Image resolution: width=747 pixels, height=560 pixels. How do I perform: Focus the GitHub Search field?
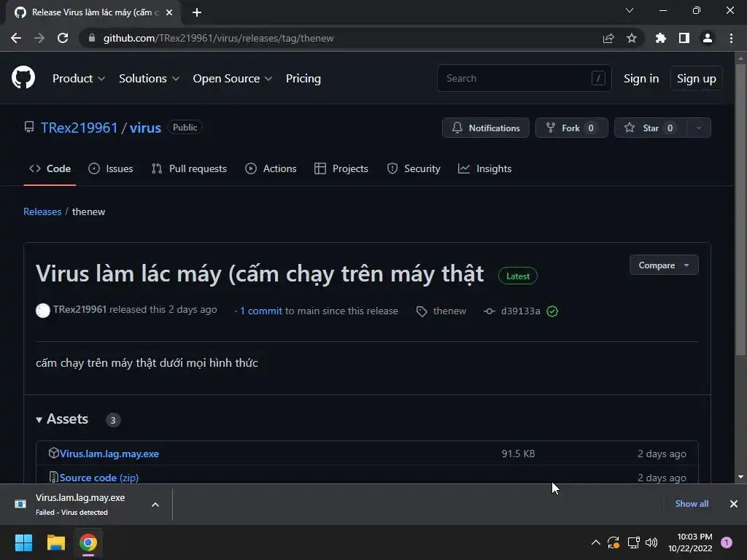coord(524,78)
